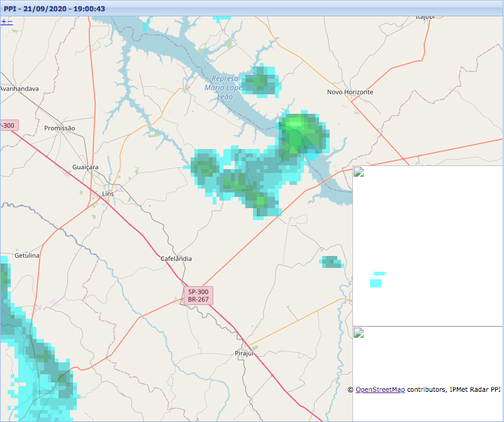Click the Getulina town label

pos(27,256)
